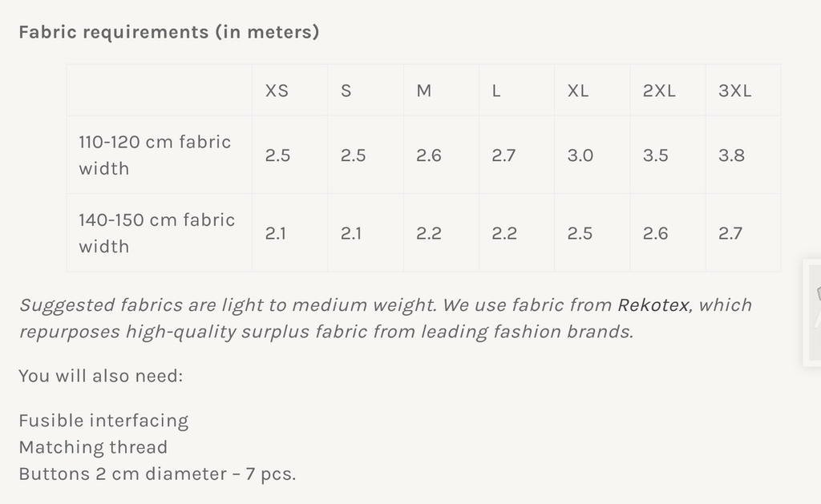This screenshot has height=504, width=821.
Task: Click the 3.5 fabric requirement cell
Action: click(x=656, y=155)
